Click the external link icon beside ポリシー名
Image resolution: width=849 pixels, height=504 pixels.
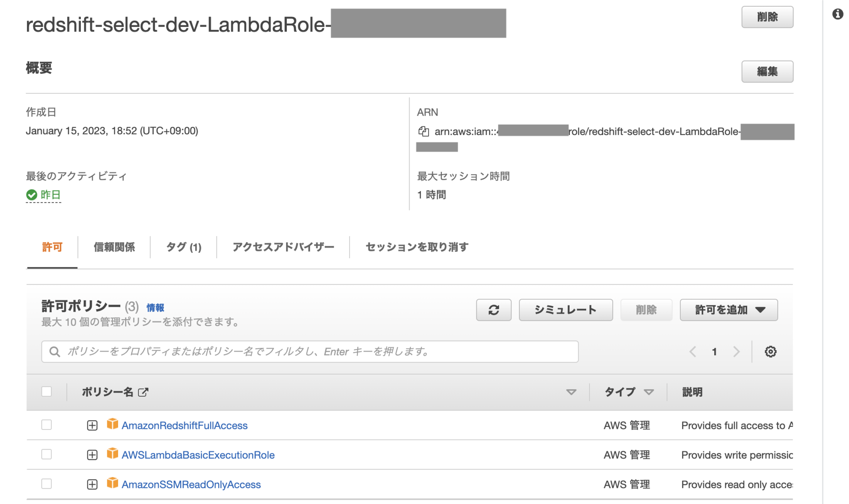(x=143, y=392)
